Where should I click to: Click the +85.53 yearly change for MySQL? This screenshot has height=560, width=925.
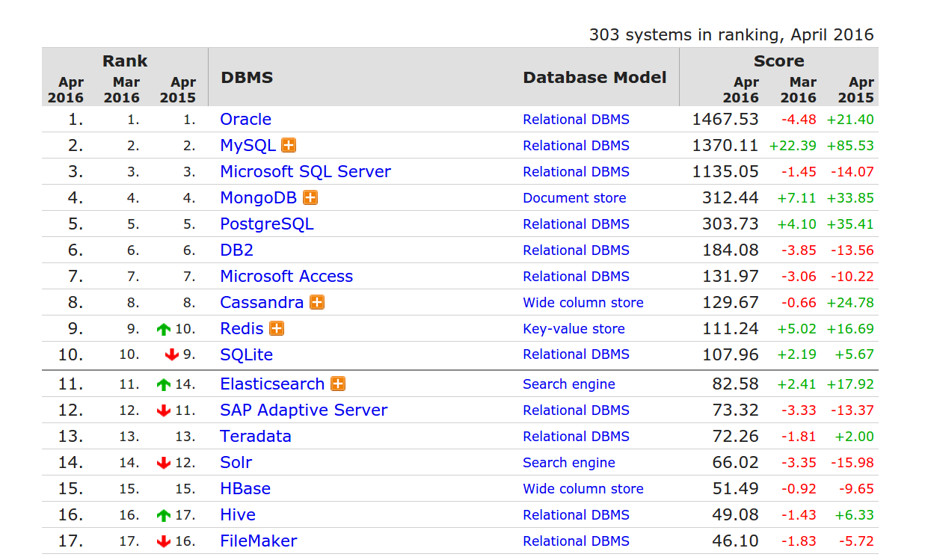pyautogui.click(x=850, y=146)
